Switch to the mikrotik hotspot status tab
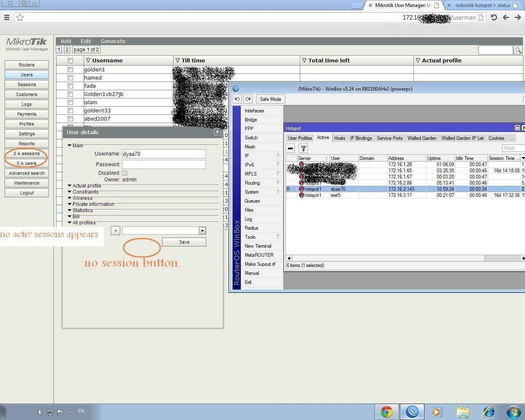The height and width of the screenshot is (420, 525). point(483,5)
